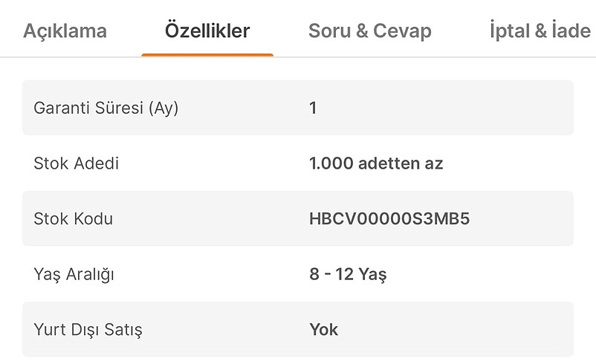Click the orange underline beneath Özellikler
This screenshot has width=596, height=364.
coord(207,54)
